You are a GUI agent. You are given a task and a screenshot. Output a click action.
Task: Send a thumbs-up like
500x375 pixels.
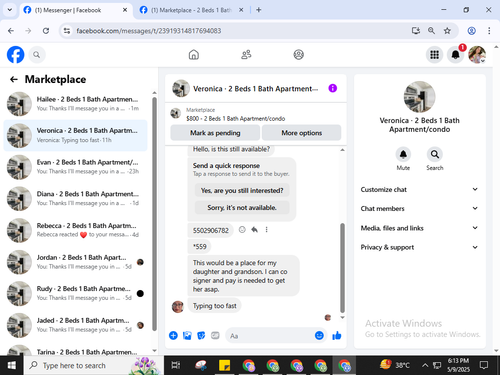[337, 335]
